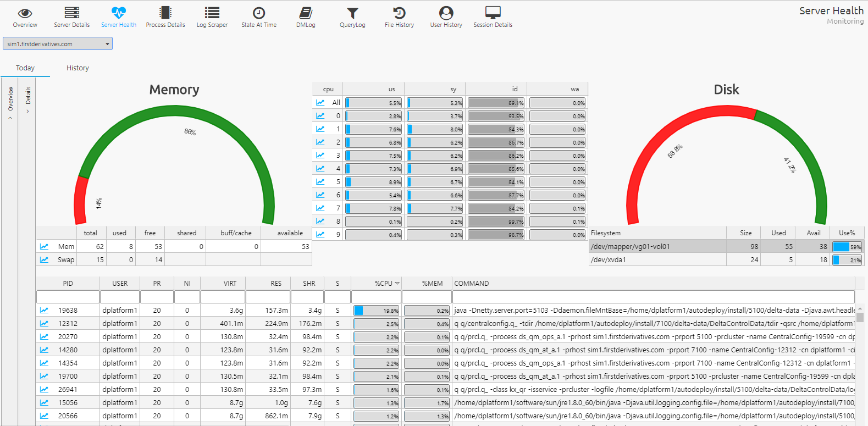The image size is (868, 426).
Task: Open the sim1.firstderivatives.com server dropdown
Action: point(58,44)
